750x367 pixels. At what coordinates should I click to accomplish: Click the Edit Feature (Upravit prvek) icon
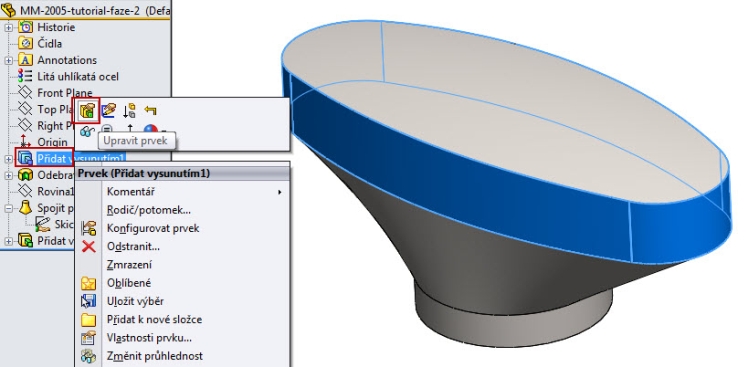tap(88, 111)
